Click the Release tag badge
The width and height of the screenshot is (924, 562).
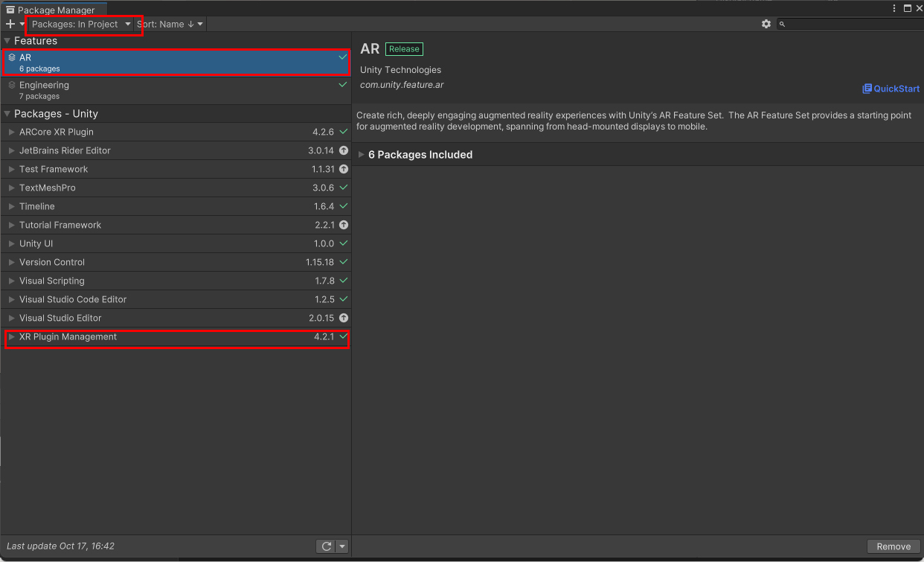(404, 49)
